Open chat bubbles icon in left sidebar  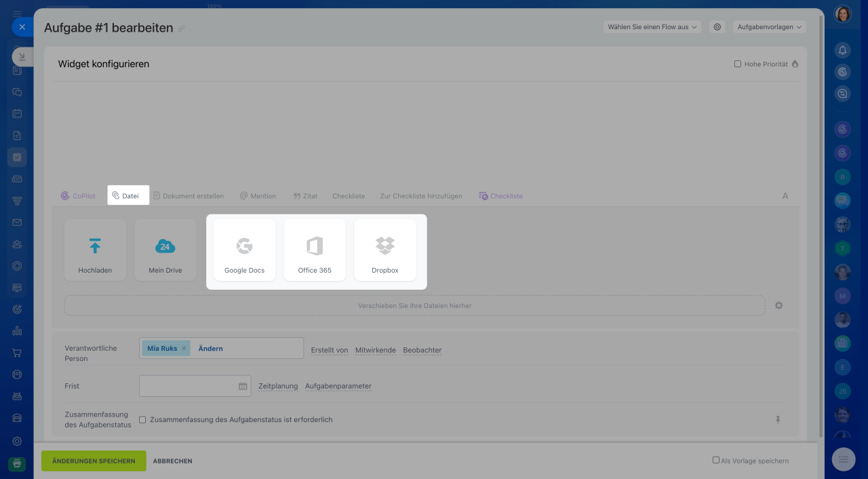coord(17,92)
